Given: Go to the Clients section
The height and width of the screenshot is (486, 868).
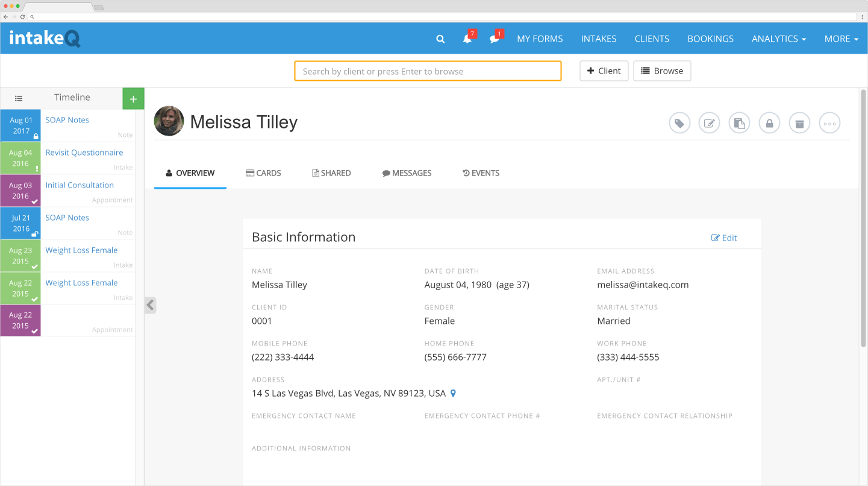Looking at the screenshot, I should [652, 39].
